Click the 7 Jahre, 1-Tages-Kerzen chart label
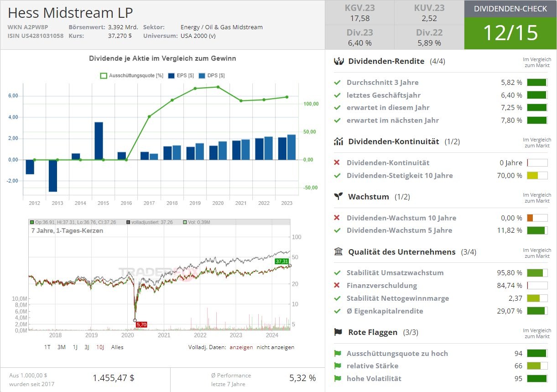 [67, 231]
